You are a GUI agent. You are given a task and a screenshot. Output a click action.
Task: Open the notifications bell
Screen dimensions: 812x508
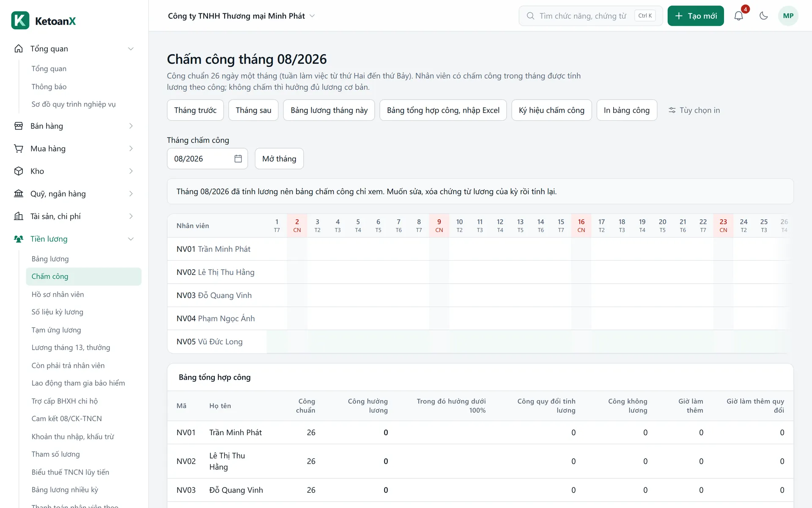pos(738,16)
